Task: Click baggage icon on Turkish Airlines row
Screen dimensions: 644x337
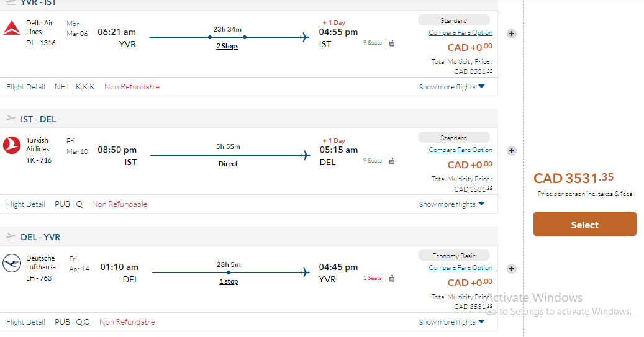Action: [x=392, y=161]
